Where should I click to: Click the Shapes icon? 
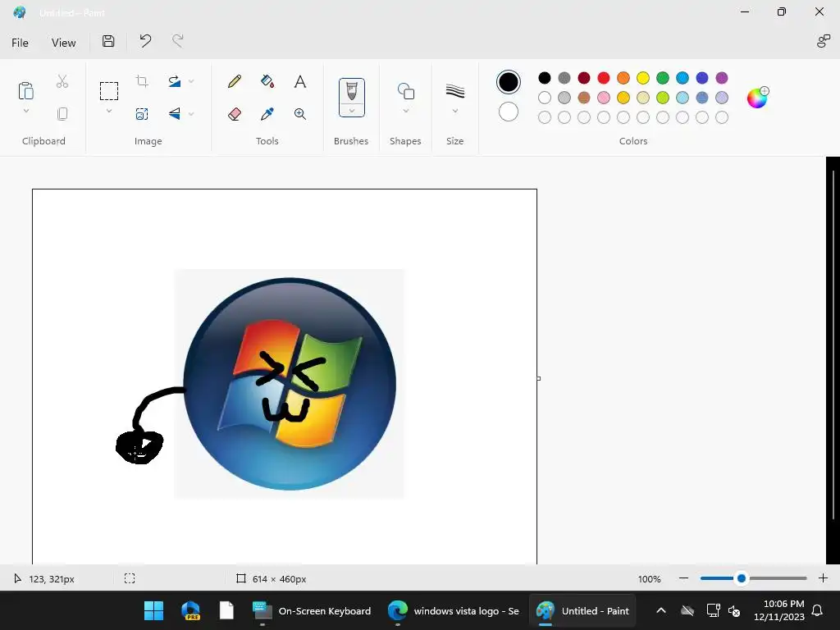coord(405,90)
